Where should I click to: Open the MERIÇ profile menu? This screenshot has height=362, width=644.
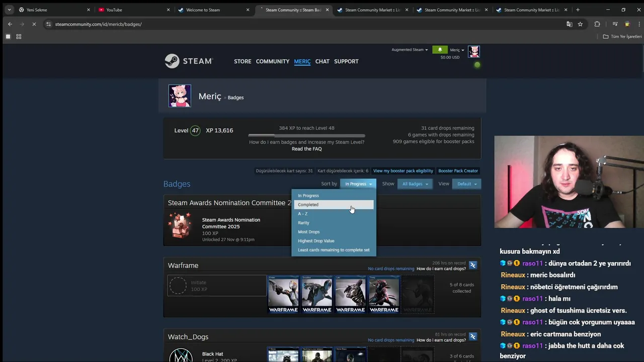click(x=302, y=61)
